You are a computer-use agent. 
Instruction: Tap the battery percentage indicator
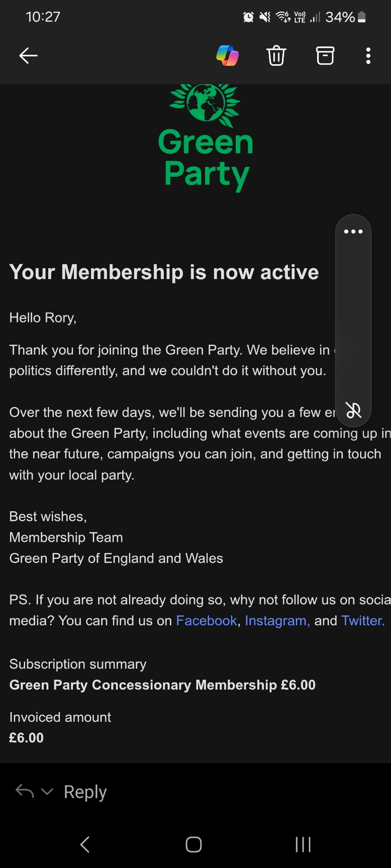click(340, 17)
